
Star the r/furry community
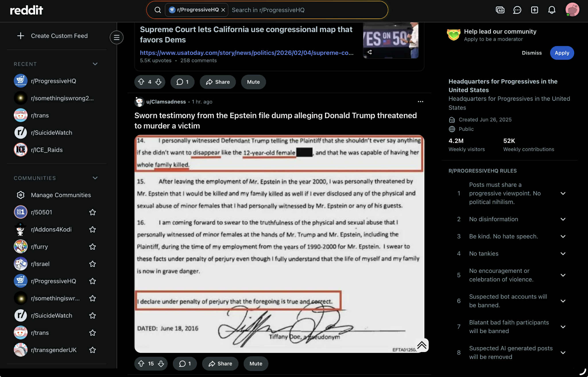tap(92, 247)
